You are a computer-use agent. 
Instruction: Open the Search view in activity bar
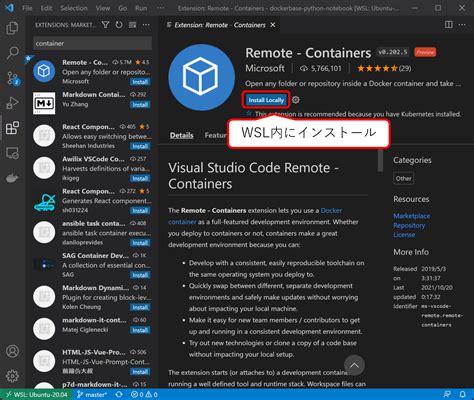pyautogui.click(x=12, y=53)
